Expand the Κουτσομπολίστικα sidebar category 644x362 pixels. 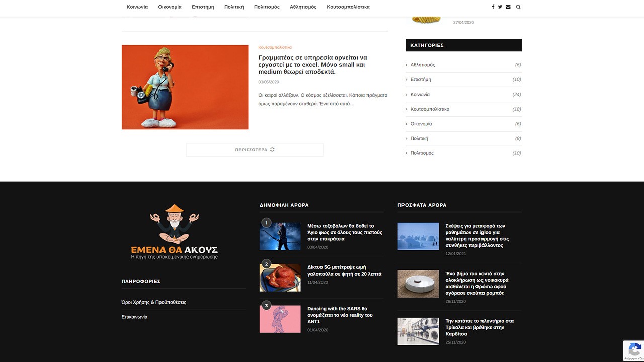(430, 109)
